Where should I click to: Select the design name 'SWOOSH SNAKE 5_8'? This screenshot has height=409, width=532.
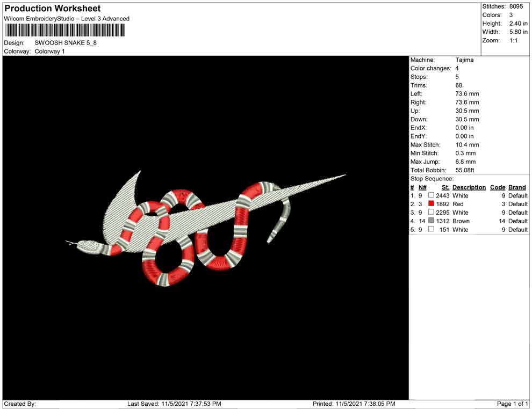tap(66, 43)
